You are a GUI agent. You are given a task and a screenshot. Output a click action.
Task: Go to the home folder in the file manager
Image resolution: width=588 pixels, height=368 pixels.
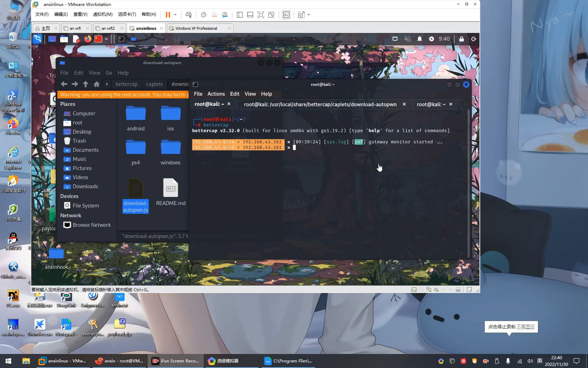pyautogui.click(x=97, y=84)
